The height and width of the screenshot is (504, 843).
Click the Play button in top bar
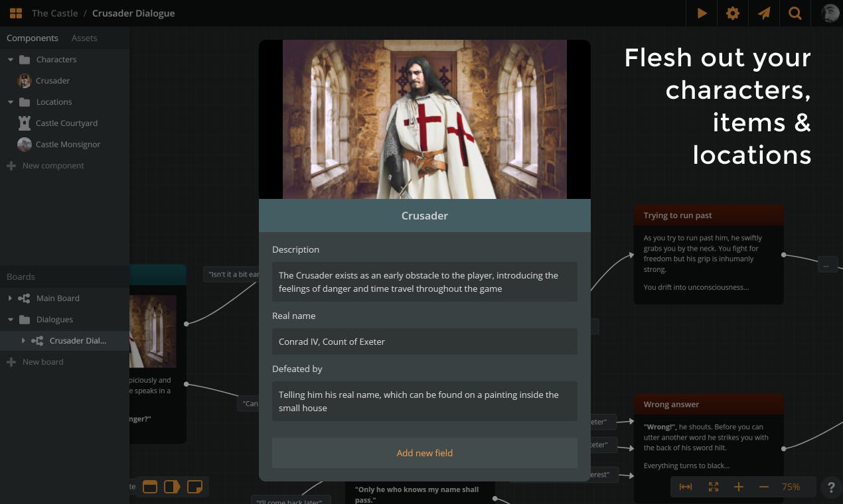tap(702, 13)
